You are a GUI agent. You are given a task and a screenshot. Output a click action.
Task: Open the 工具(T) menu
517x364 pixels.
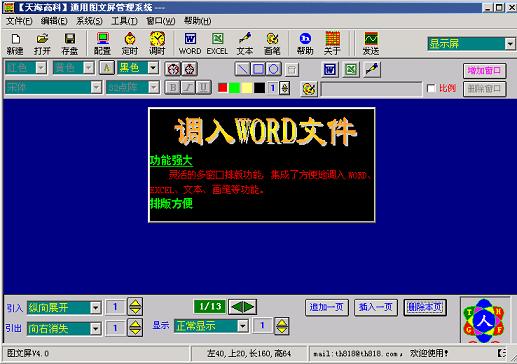(124, 21)
